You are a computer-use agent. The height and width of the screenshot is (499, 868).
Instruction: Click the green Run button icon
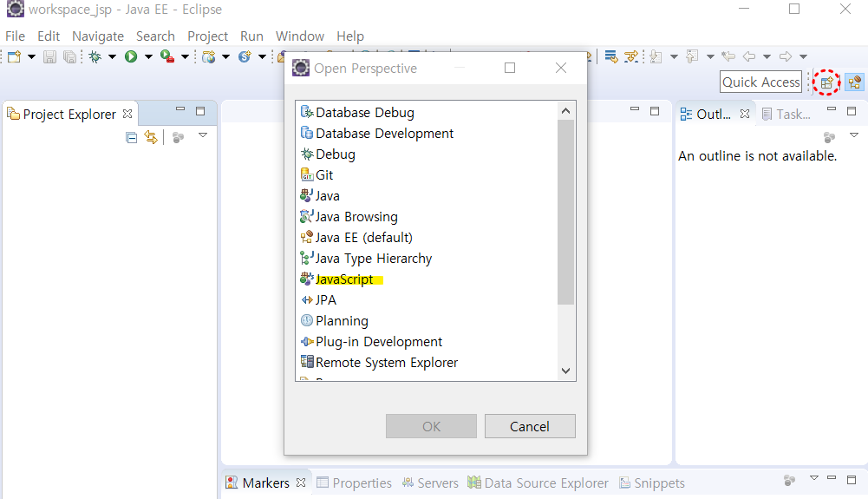pyautogui.click(x=131, y=56)
